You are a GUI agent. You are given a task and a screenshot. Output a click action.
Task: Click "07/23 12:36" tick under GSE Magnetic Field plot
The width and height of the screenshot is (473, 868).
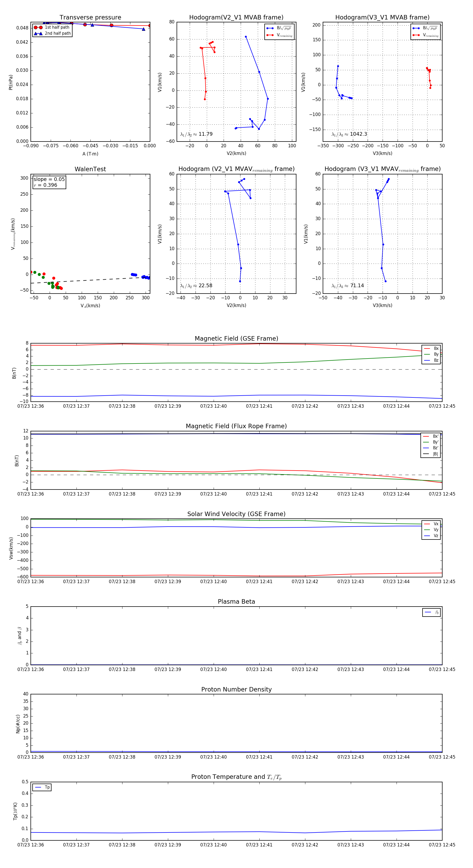(31, 406)
